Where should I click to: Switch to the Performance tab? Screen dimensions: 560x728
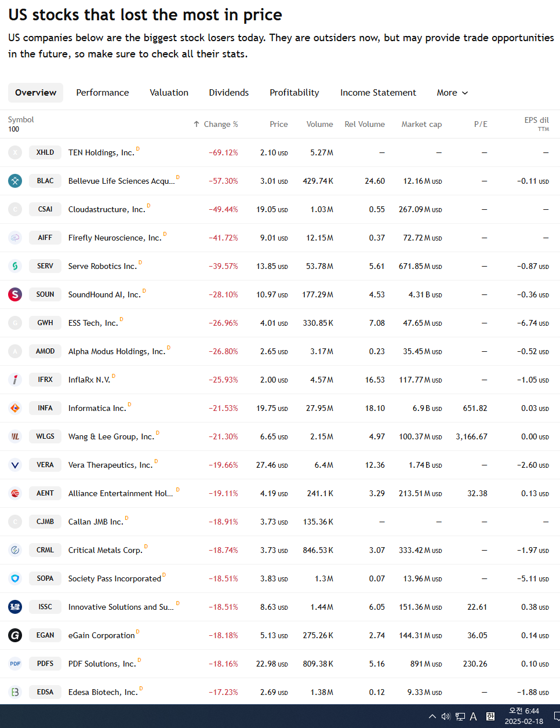coord(103,93)
